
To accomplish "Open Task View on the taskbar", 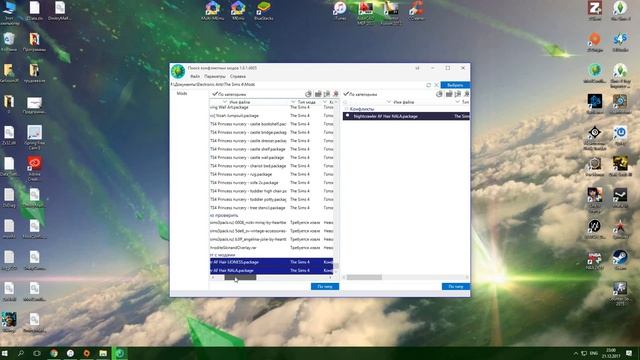I will pyautogui.click(x=37, y=353).
